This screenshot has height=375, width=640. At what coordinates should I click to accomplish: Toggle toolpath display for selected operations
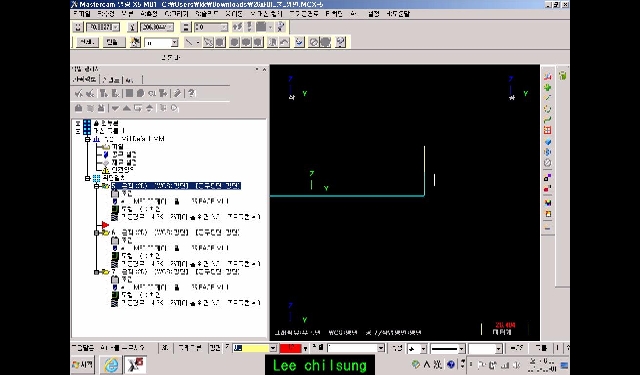(x=90, y=108)
